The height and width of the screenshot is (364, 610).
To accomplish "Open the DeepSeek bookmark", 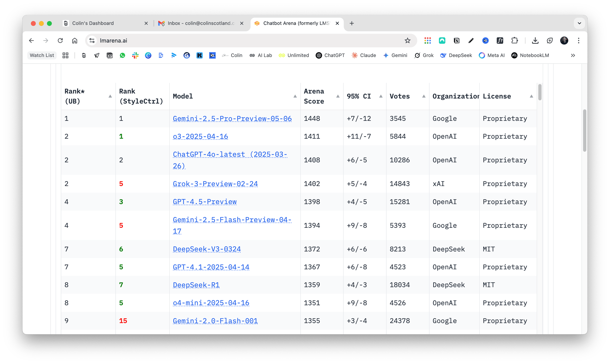I will point(456,55).
